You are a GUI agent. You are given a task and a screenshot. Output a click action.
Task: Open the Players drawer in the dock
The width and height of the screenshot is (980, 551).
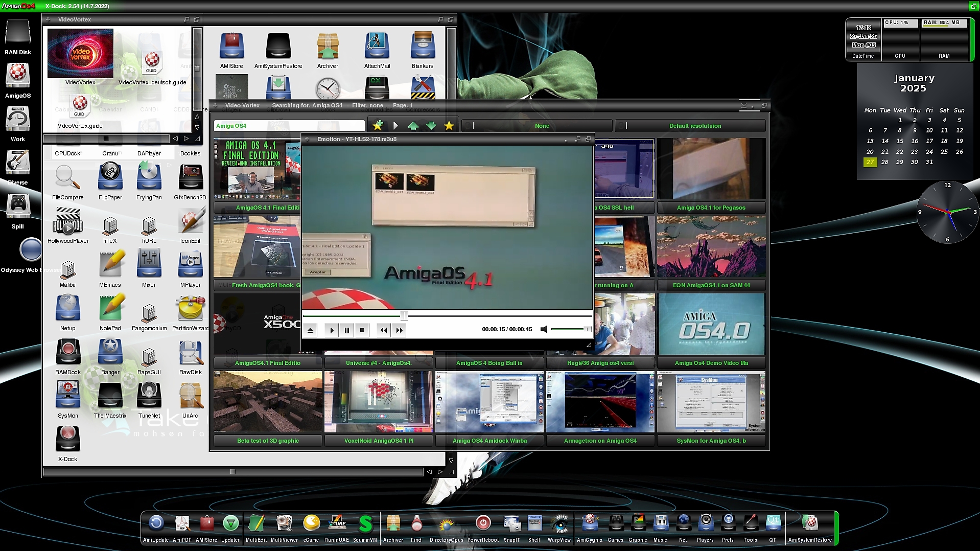tap(705, 523)
